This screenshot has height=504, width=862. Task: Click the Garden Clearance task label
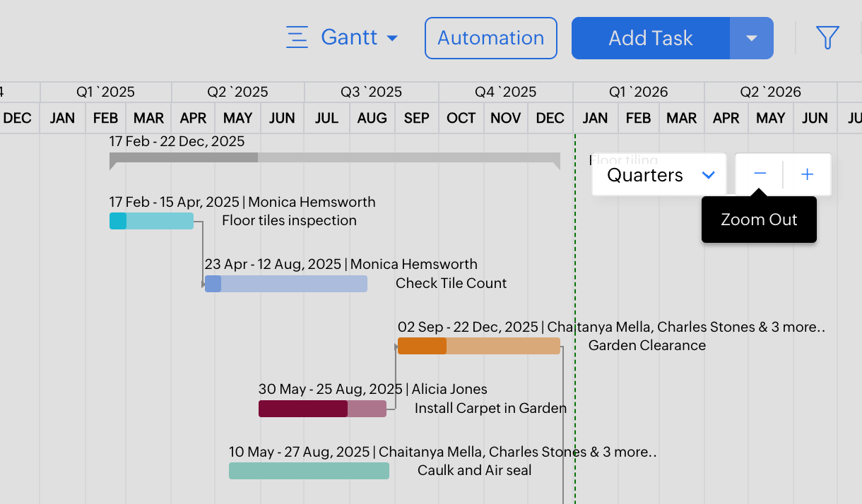click(x=646, y=345)
